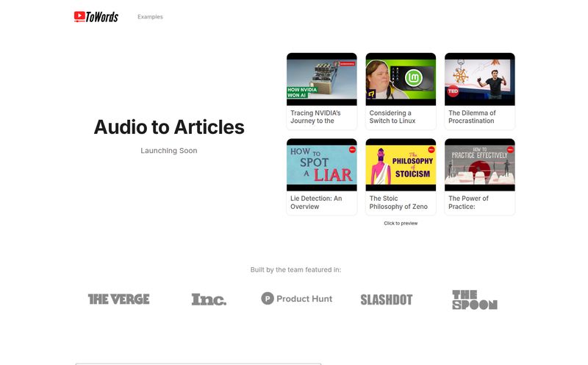
Task: Open the Examples nav link
Action: click(150, 17)
